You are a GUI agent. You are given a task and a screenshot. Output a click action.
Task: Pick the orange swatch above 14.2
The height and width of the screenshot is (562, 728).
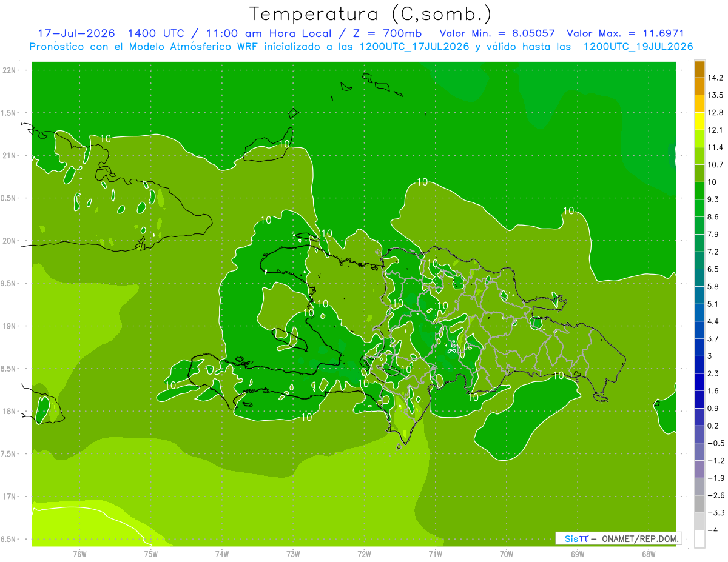coord(699,69)
